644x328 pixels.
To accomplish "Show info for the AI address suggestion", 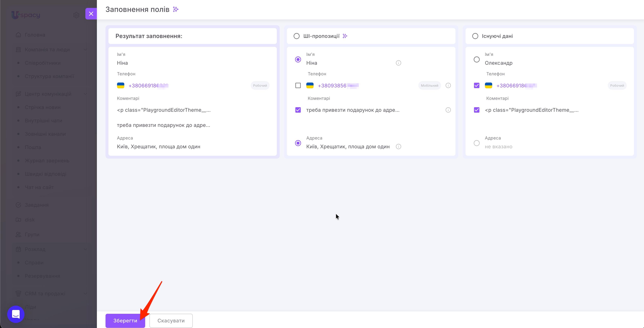I will [399, 147].
